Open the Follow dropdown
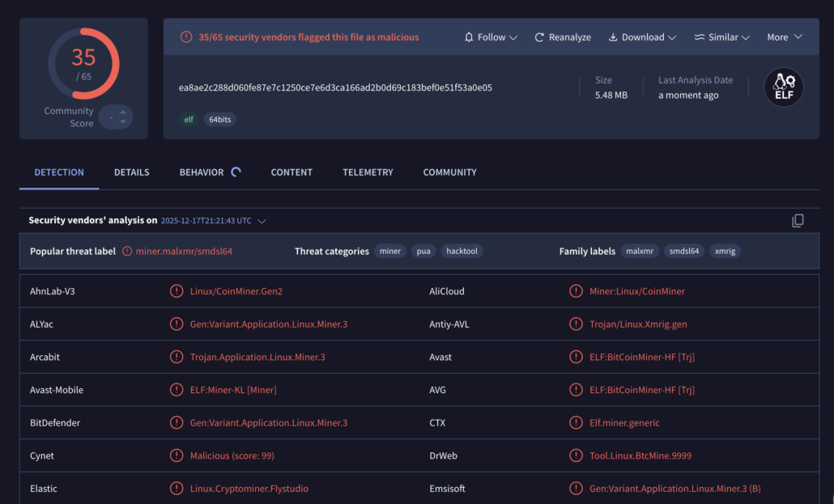Viewport: 834px width, 504px height. 492,37
